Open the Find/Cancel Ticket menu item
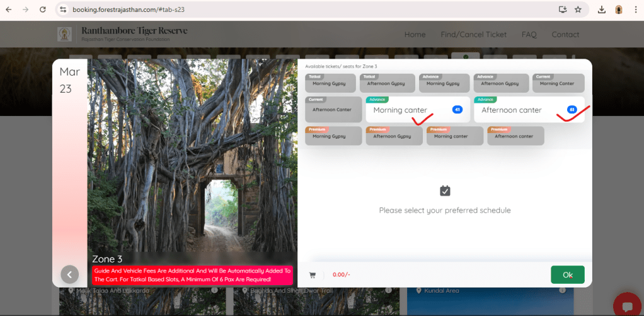The image size is (644, 316). pyautogui.click(x=473, y=35)
